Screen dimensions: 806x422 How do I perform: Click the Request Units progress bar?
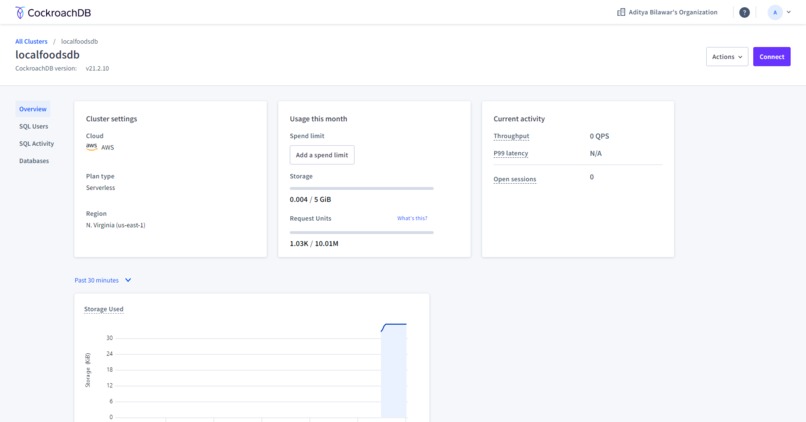point(361,233)
